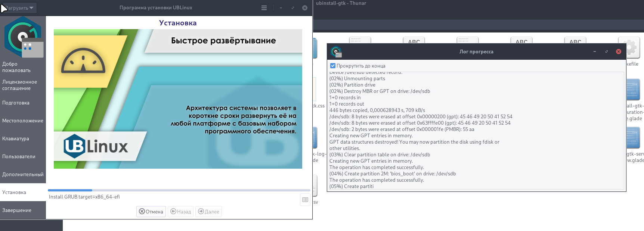The image size is (644, 231).
Task: Go to the Лицензионное соглашение step
Action: [x=23, y=85]
